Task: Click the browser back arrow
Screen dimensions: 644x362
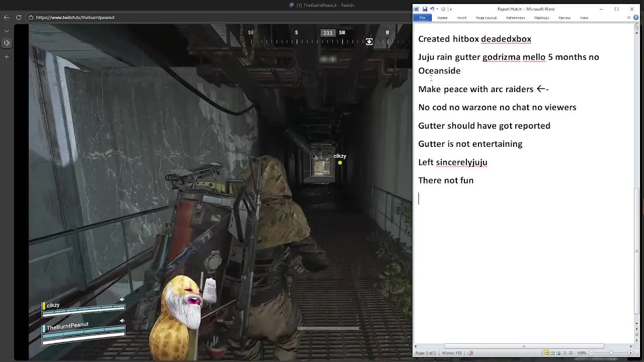Action: tap(7, 17)
